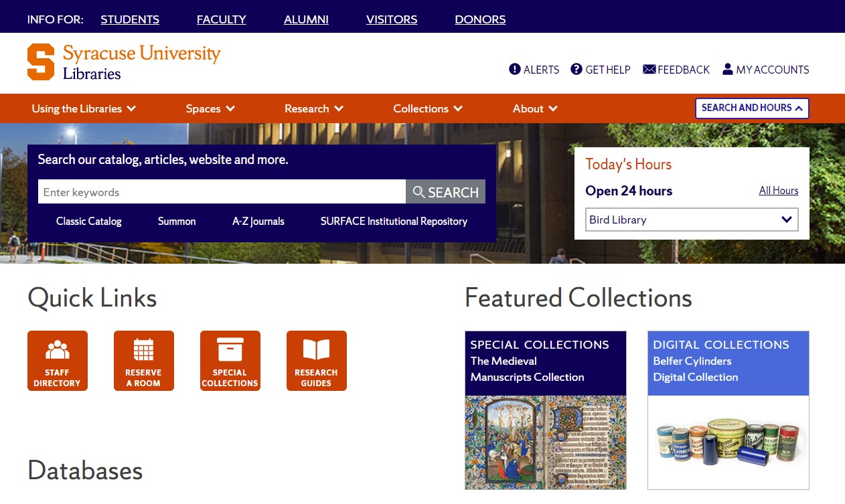
Task: Go to the Students info page
Action: (130, 19)
